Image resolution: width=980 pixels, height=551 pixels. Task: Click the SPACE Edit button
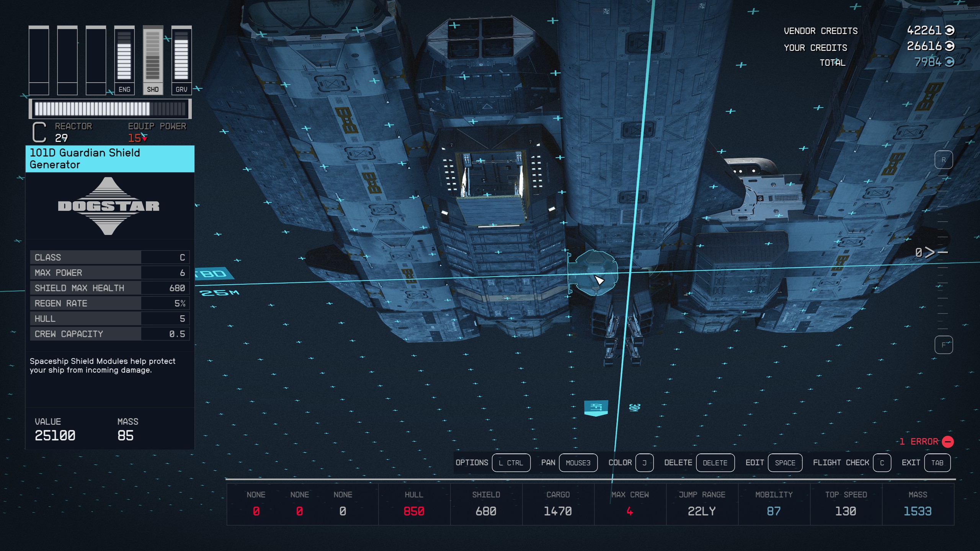(785, 463)
